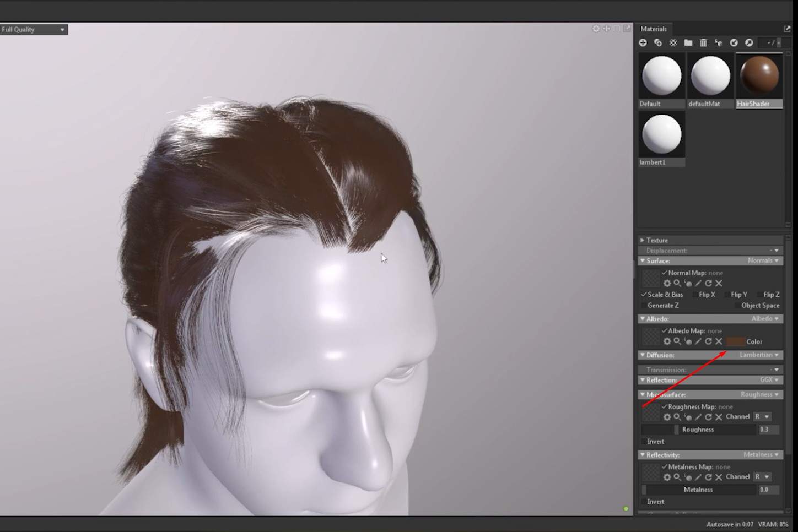Reload the Metalness Map texture
This screenshot has width=798, height=532.
[x=708, y=477]
